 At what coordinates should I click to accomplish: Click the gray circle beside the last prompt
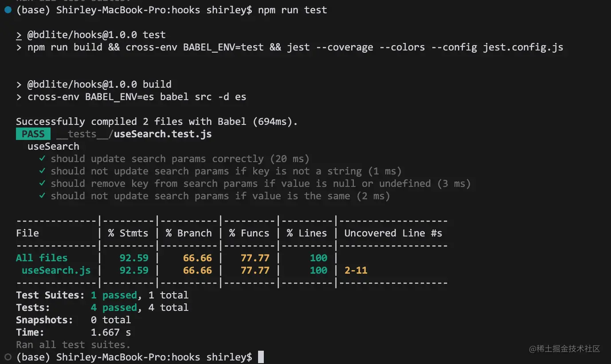click(x=8, y=357)
